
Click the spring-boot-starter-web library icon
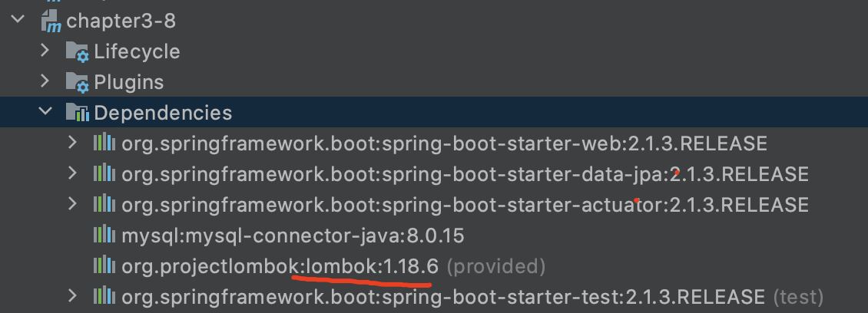[x=104, y=143]
